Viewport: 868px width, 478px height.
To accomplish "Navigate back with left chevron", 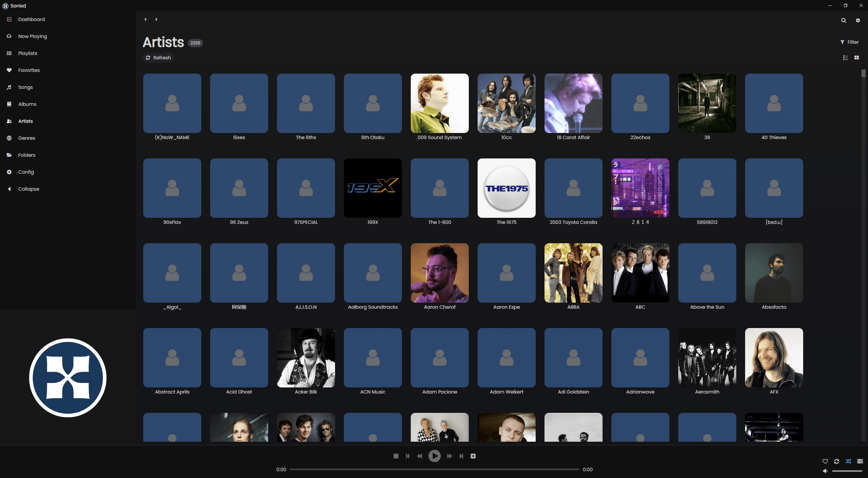I will tap(146, 19).
